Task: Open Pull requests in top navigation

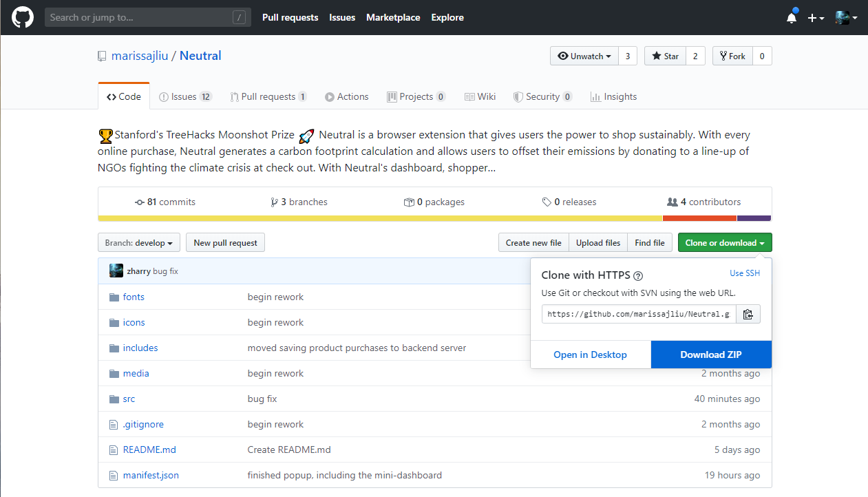Action: pos(290,17)
